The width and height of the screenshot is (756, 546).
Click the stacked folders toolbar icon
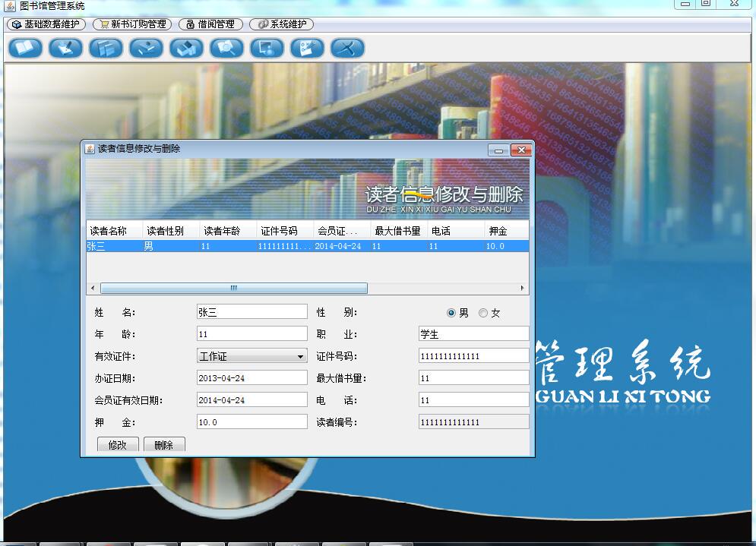(106, 48)
